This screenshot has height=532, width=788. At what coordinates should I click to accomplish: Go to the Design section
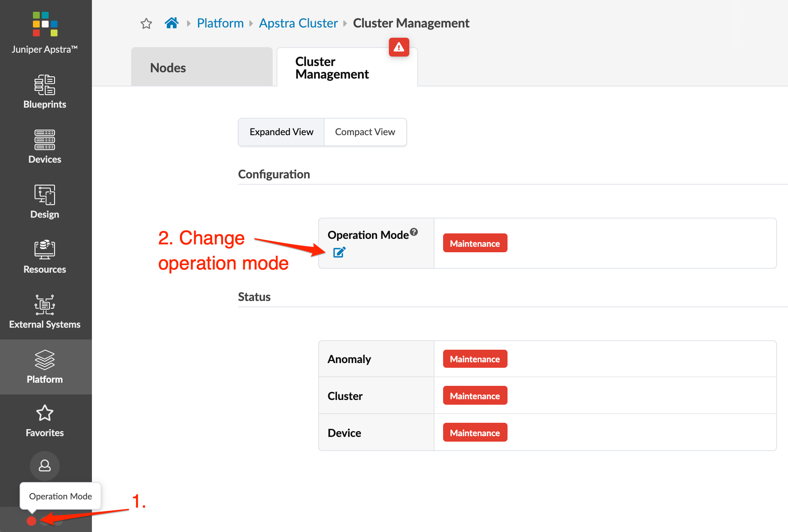[x=45, y=202]
